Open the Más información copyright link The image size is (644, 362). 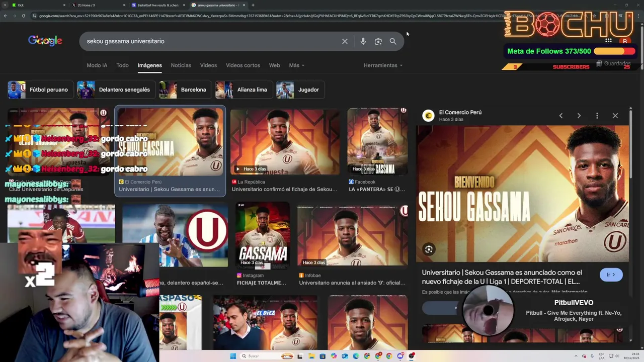click(569, 292)
